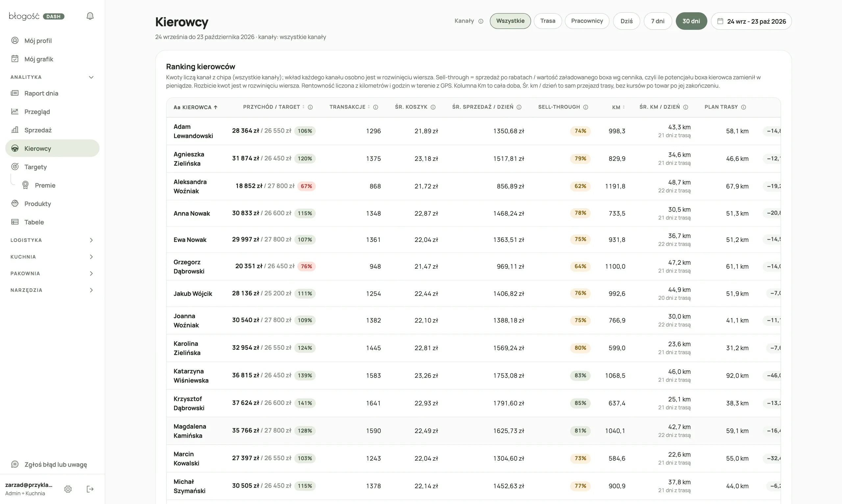This screenshot has height=504, width=842.
Task: Click info icon beside Śr. koszyk header
Action: pos(433,107)
